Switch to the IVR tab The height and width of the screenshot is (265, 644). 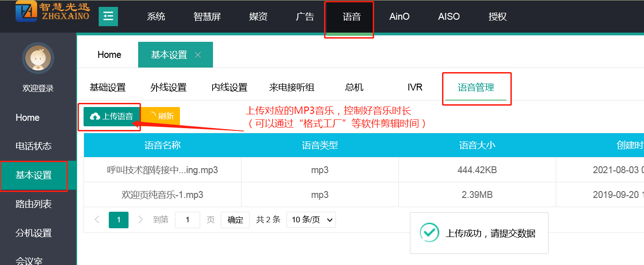tap(414, 87)
